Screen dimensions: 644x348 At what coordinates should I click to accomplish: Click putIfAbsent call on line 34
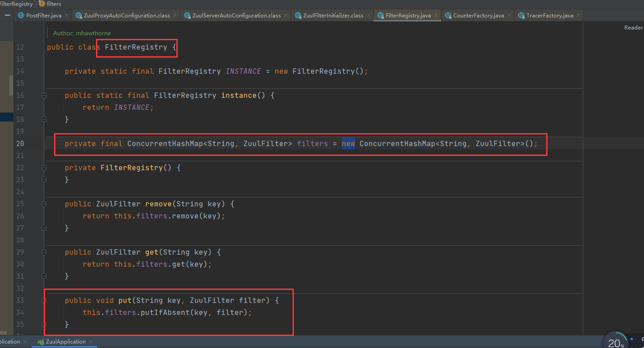[x=165, y=313]
